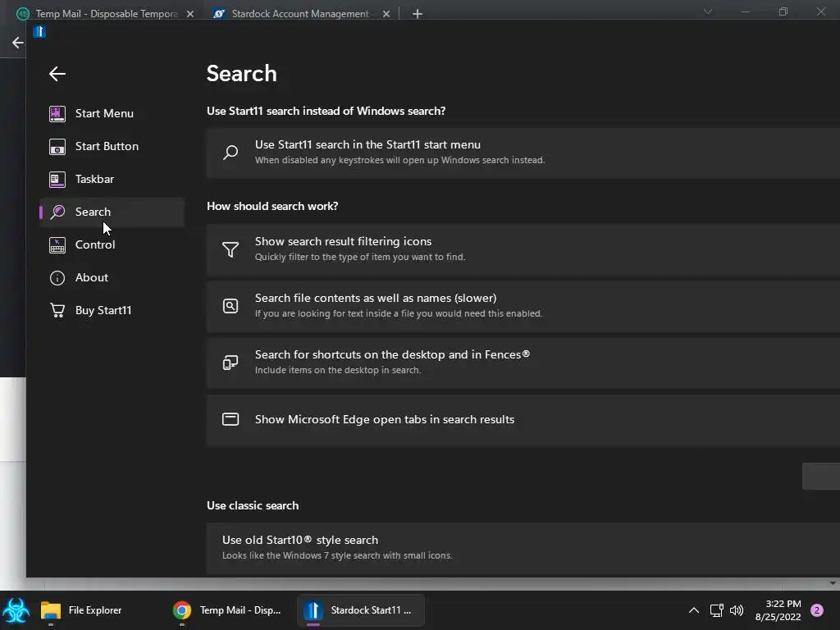Click the Buy Start11 shopping cart icon
The width and height of the screenshot is (840, 630).
click(57, 310)
